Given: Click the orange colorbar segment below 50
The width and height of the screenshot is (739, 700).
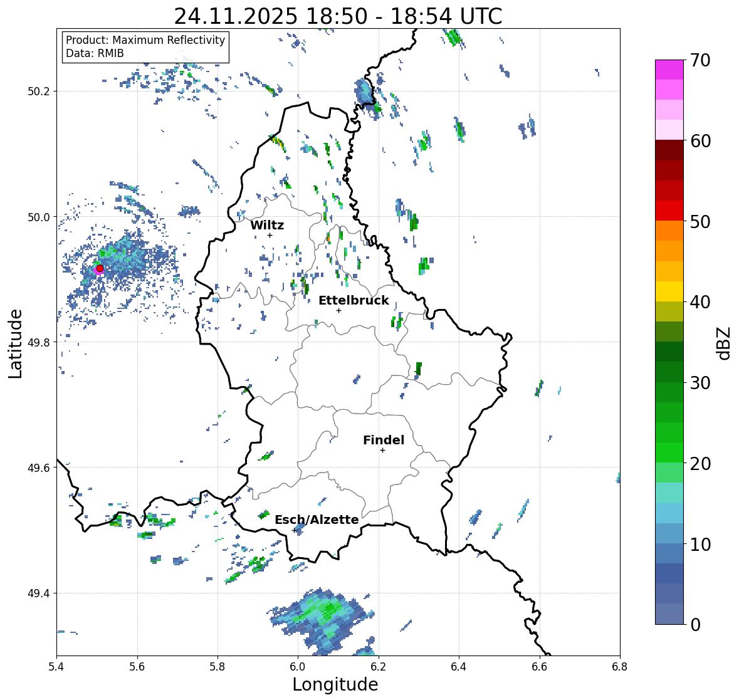Looking at the screenshot, I should (669, 231).
